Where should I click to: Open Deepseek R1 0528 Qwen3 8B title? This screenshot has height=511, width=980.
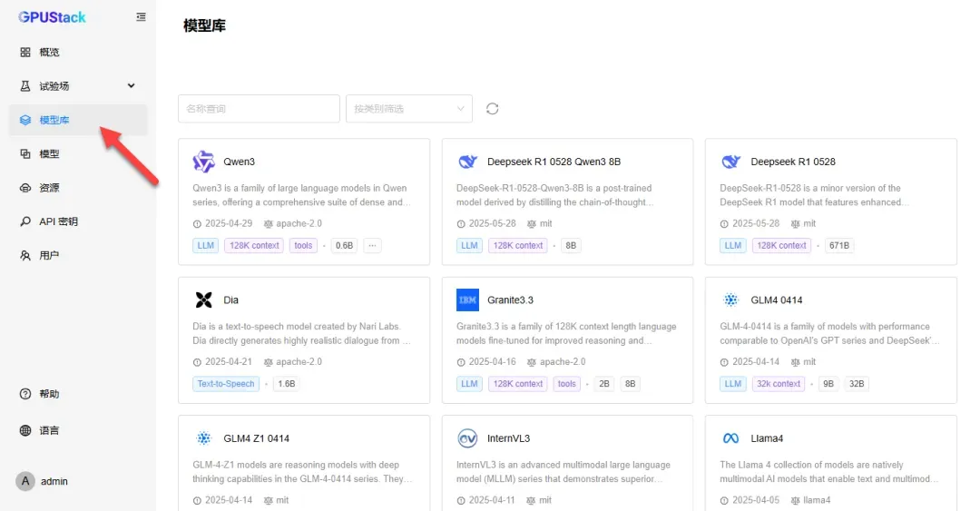[554, 162]
